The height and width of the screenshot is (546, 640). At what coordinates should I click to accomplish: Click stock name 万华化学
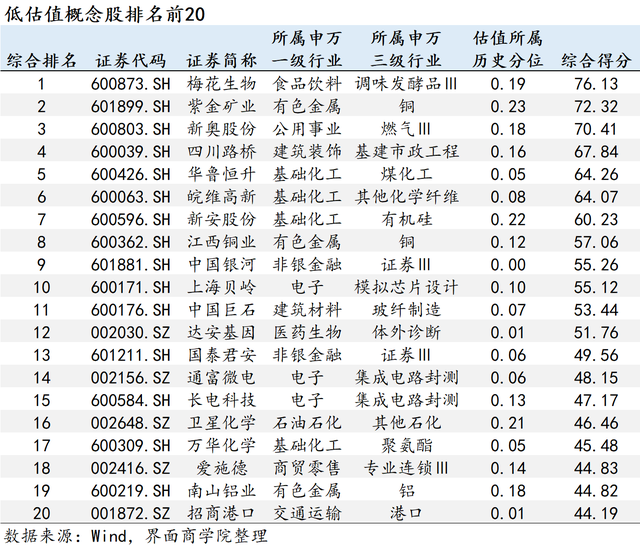pos(222,446)
